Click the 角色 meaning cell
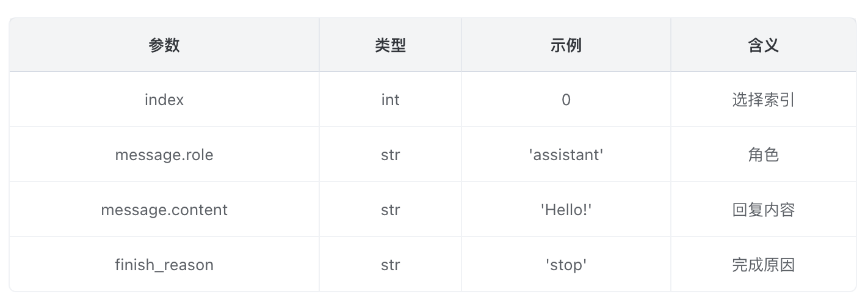The height and width of the screenshot is (302, 868). click(763, 155)
